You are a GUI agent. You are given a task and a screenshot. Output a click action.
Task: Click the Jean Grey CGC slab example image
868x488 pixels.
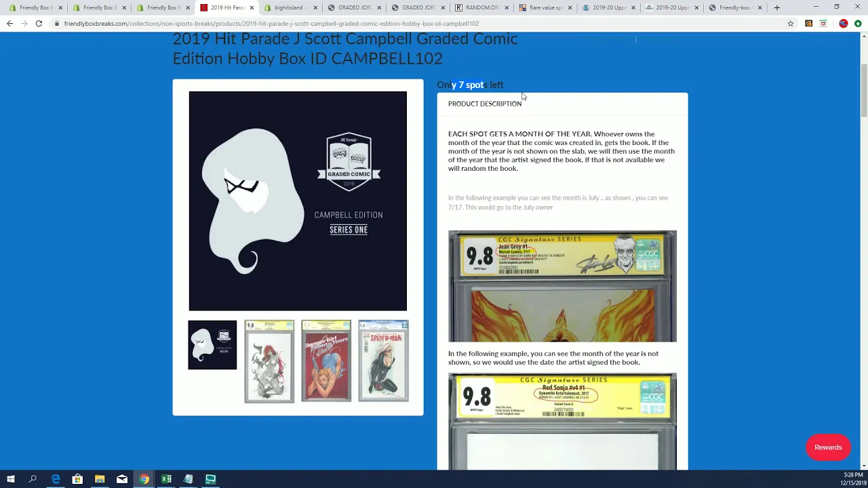tap(562, 286)
